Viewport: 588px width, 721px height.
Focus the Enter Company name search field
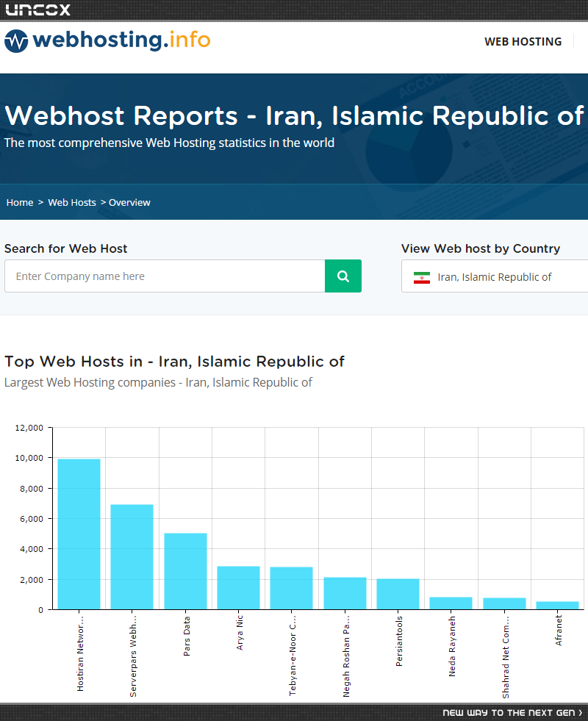(x=165, y=276)
